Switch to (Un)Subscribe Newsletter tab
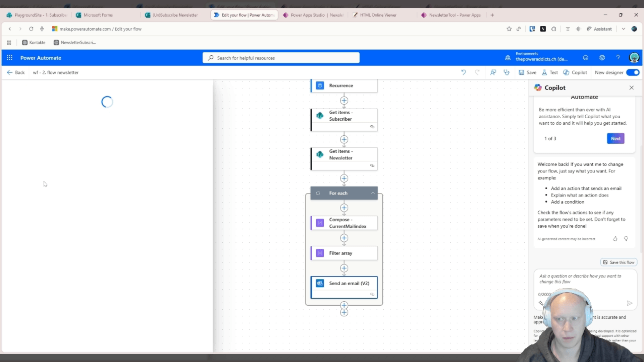 tap(175, 15)
